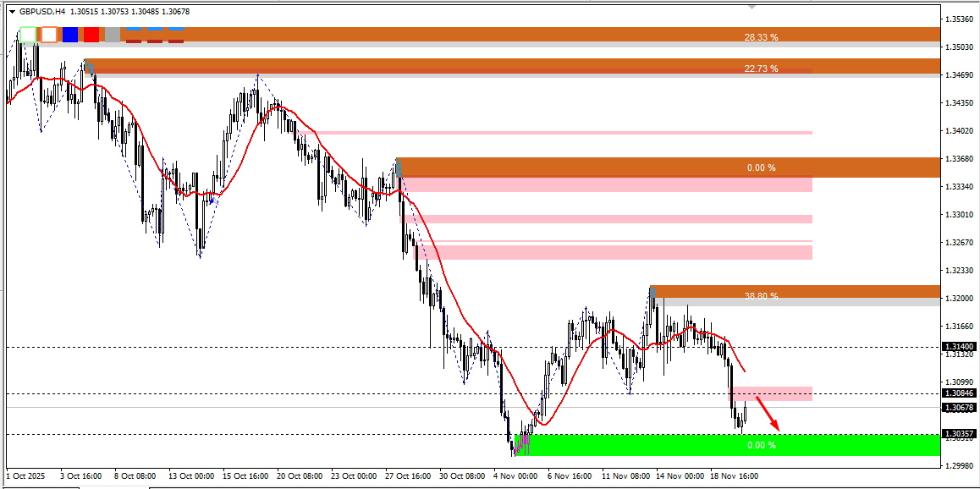Image resolution: width=980 pixels, height=489 pixels.
Task: Select the 28.33 % supply zone label
Action: [762, 37]
